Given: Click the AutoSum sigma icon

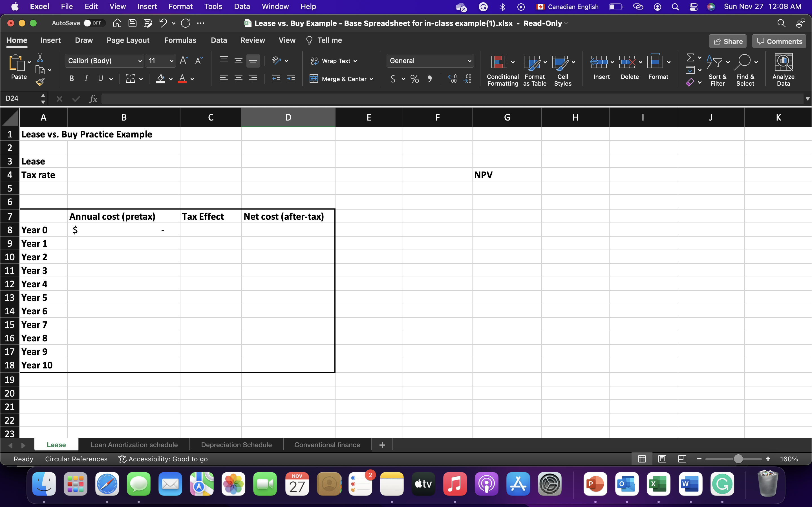Looking at the screenshot, I should pyautogui.click(x=690, y=58).
